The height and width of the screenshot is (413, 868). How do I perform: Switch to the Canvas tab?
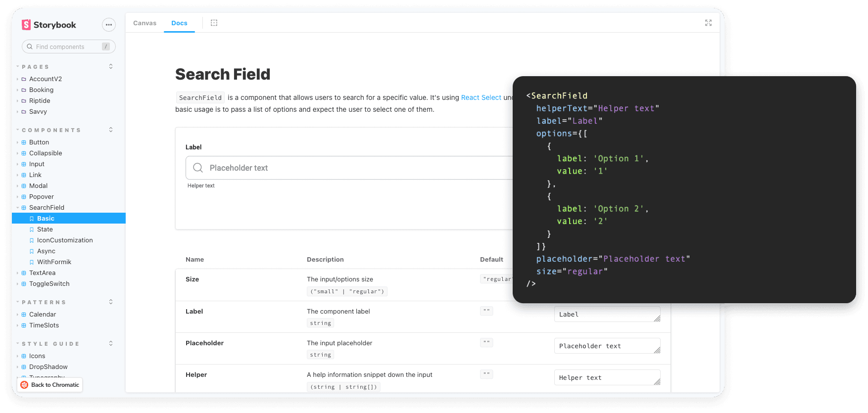click(145, 23)
